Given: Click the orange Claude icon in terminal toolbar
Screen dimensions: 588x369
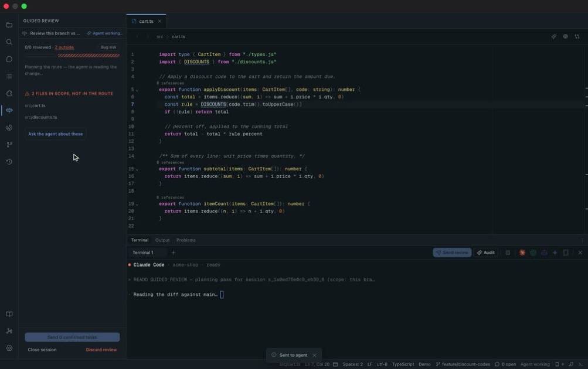Looking at the screenshot, I should coord(522,252).
